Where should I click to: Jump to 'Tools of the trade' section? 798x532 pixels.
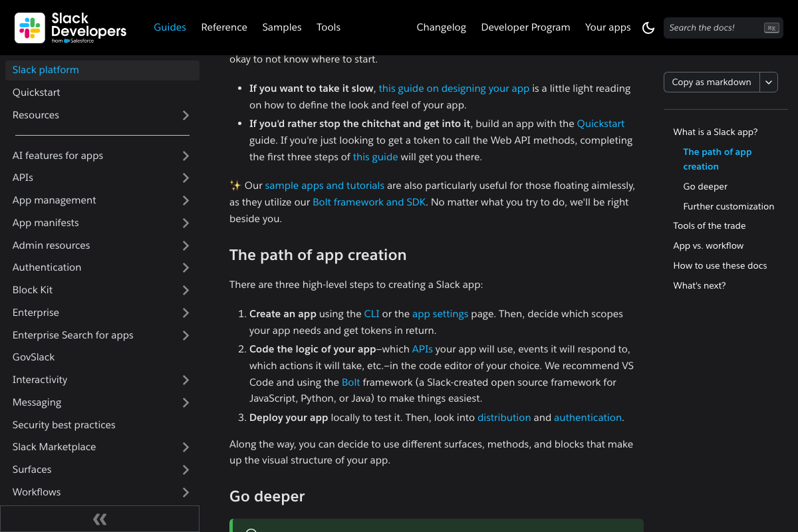coord(710,225)
